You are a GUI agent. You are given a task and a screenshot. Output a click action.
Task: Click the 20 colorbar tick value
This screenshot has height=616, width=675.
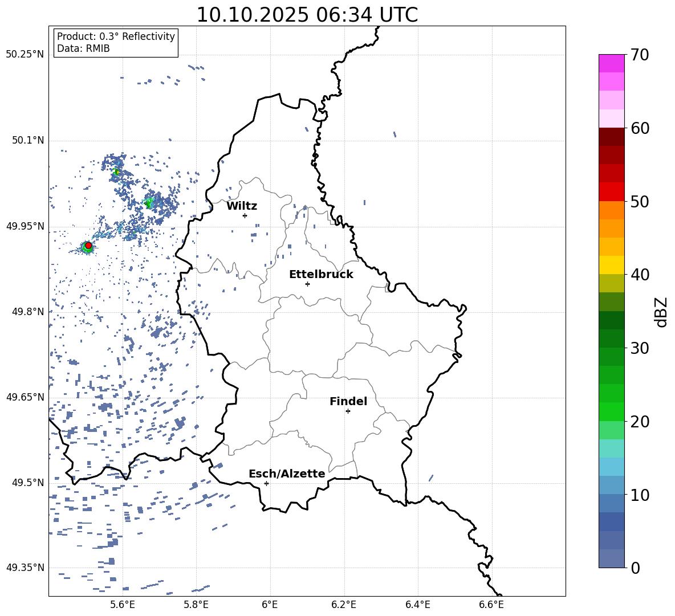coord(640,421)
